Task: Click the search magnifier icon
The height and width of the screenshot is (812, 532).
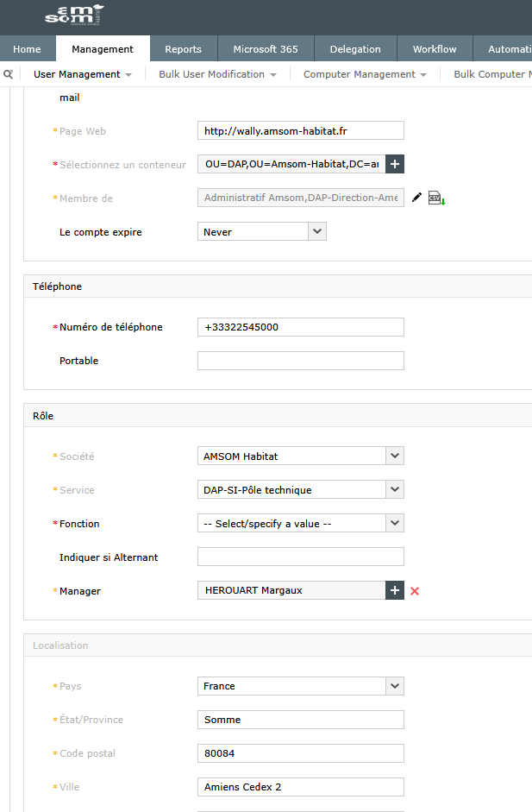Action: 8,74
